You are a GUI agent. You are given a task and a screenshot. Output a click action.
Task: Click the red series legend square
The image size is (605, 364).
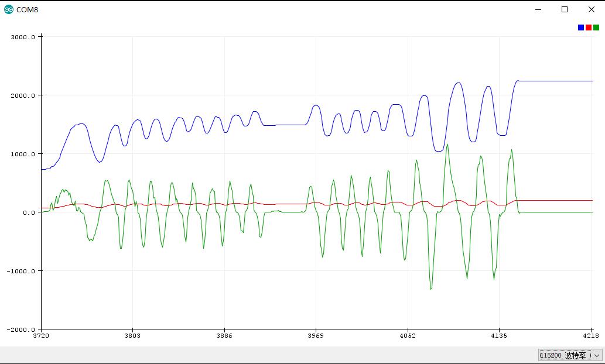(x=589, y=28)
